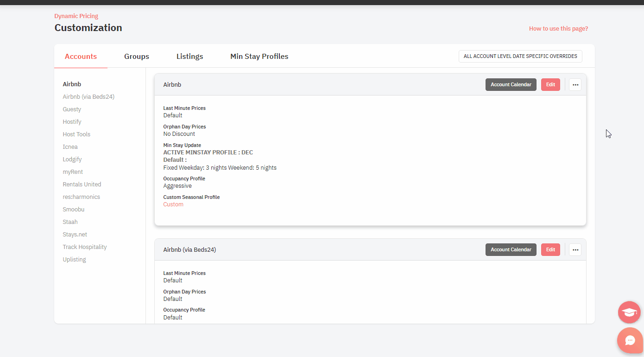Image resolution: width=644 pixels, height=357 pixels.
Task: Open Account Calendar for the Airbnb card
Action: click(511, 85)
